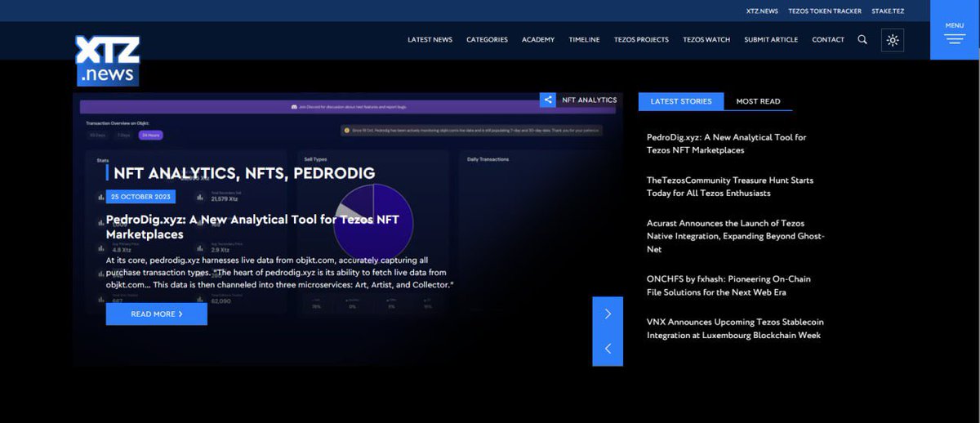Click STAKE.TEZ top bar link
The height and width of the screenshot is (423, 980).
point(888,11)
